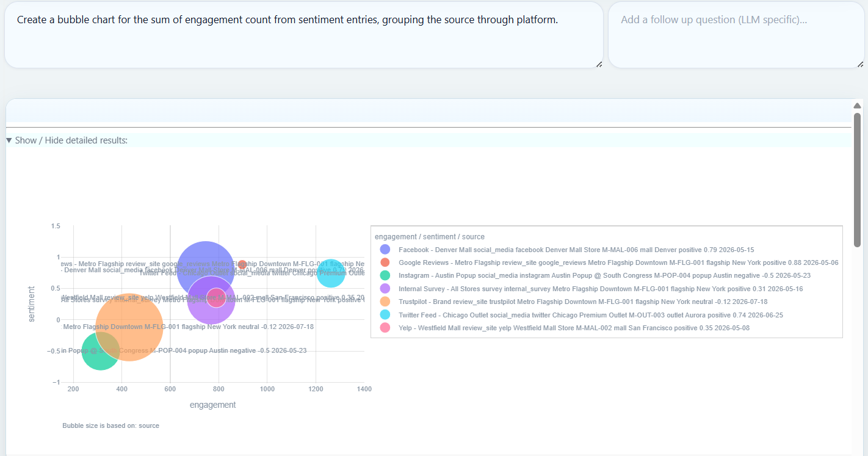
Task: Click the scroll-up arrow of results panel
Action: click(857, 106)
